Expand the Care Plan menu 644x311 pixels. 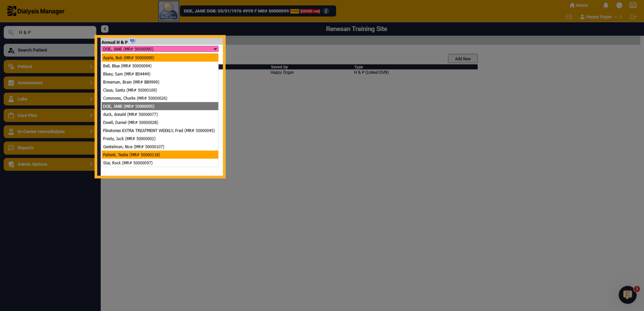(50, 115)
